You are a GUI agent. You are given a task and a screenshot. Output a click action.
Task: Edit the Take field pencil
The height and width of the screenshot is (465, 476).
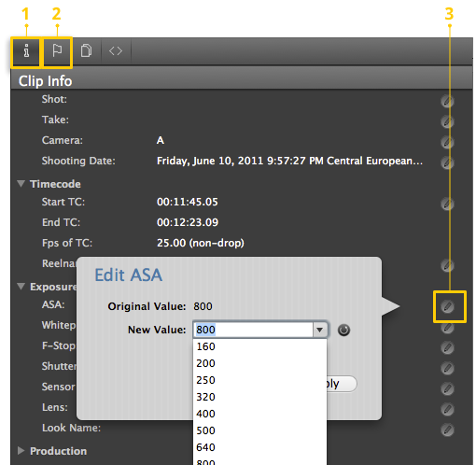pos(447,121)
